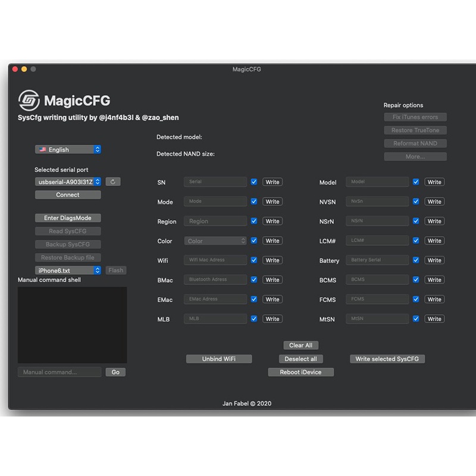
Task: Open the Color selection dropdown
Action: [215, 241]
